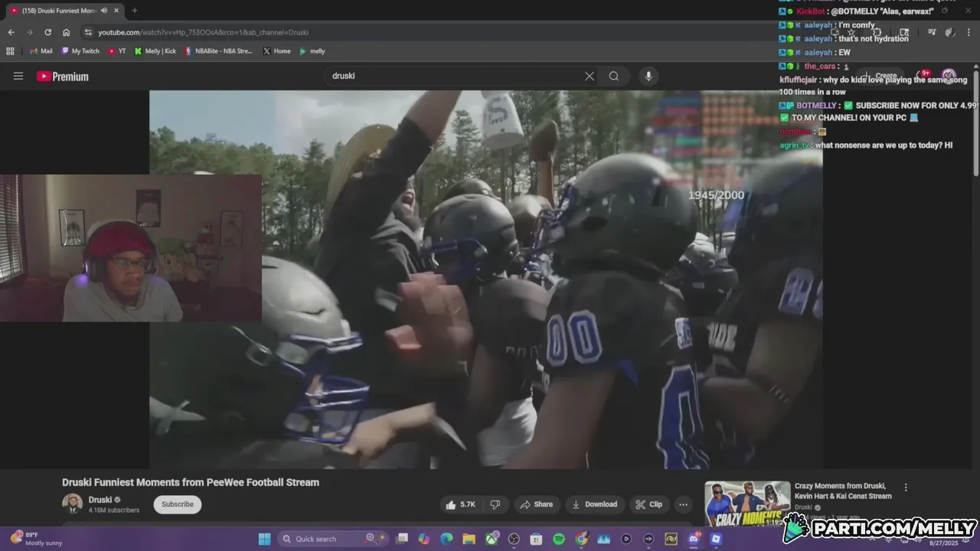Launch Spotify from taskbar
980x551 pixels.
pyautogui.click(x=559, y=539)
